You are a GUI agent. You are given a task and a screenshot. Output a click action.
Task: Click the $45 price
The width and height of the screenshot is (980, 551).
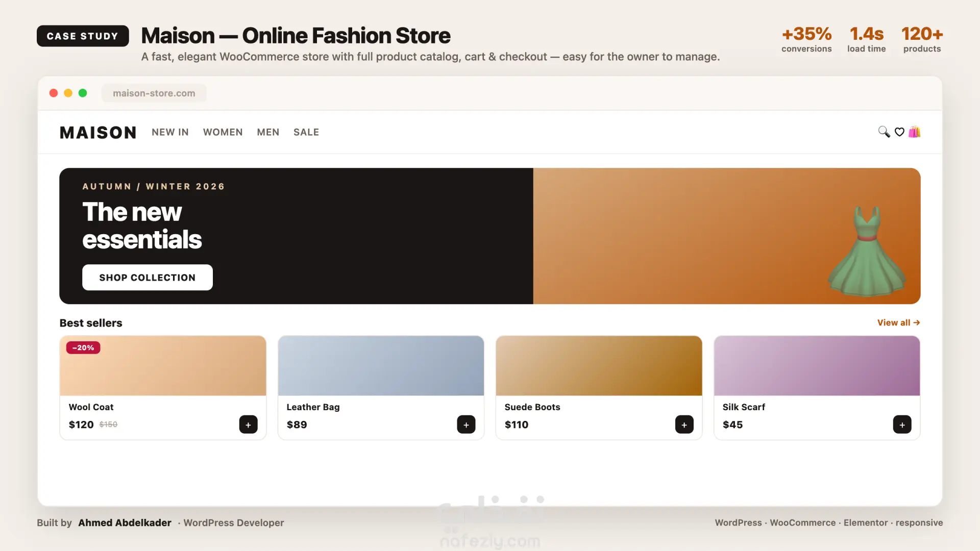point(732,424)
